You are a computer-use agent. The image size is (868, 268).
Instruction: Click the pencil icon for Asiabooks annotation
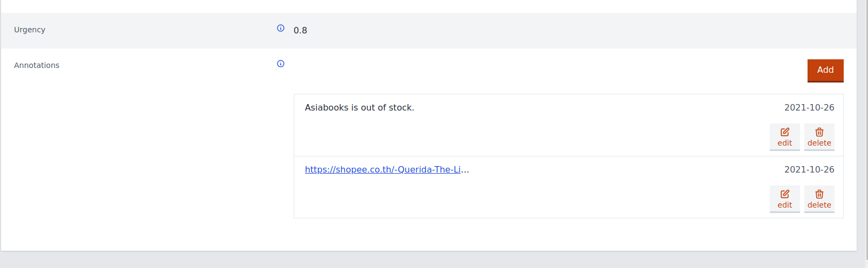coord(785,132)
